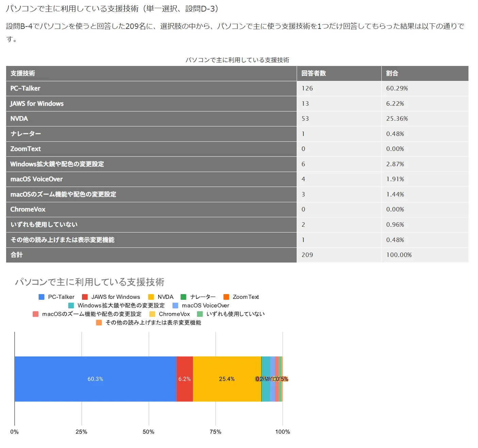Select the ChromeVox legend swatch
478x448 pixels.
[152, 314]
